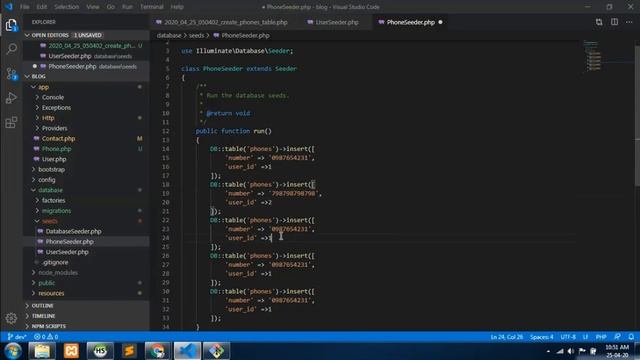Click the volume icon in system tray
Viewport: 640px width, 360px height.
pyautogui.click(x=571, y=351)
